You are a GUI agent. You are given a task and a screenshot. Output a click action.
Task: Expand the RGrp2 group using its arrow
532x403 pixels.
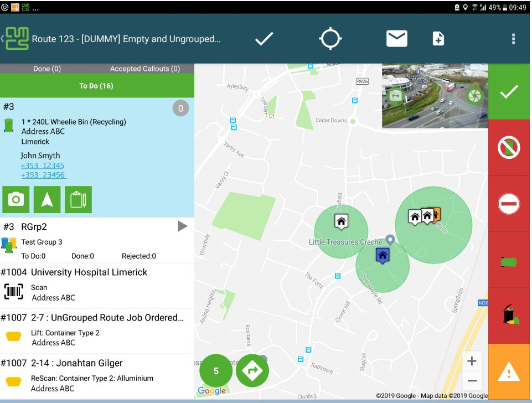[182, 226]
